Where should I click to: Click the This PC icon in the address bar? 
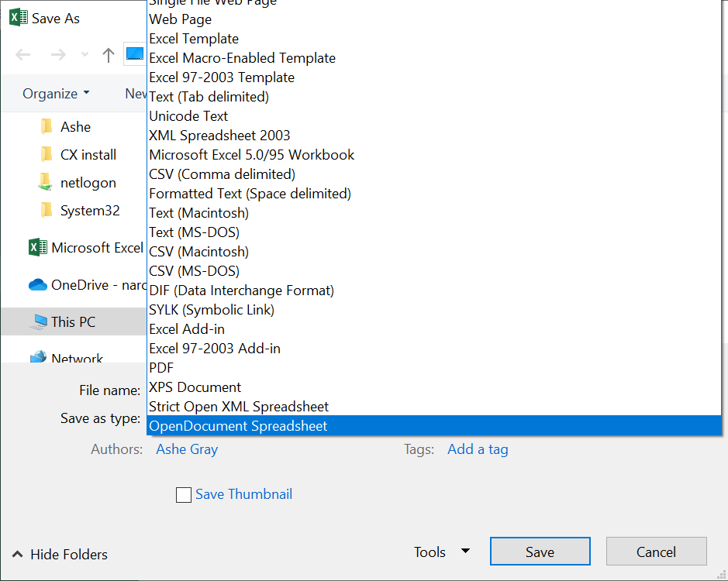pos(135,53)
